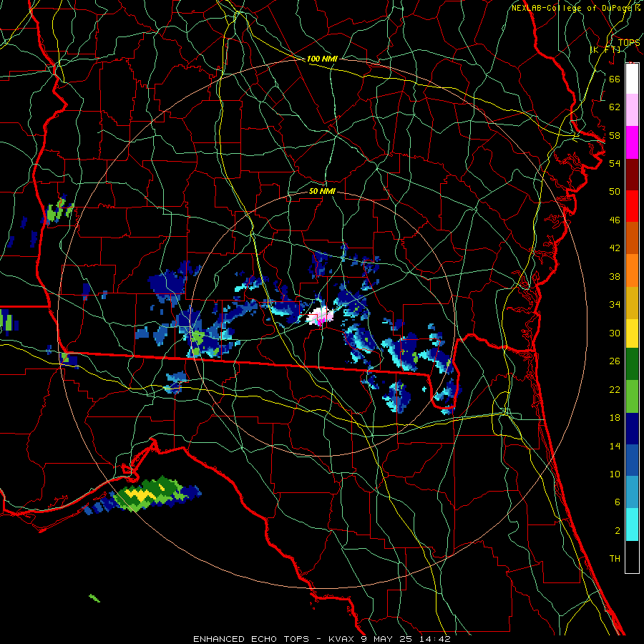Viewport: 644px width, 644px height.
Task: Click the cyan legend swatch
Action: point(632,525)
